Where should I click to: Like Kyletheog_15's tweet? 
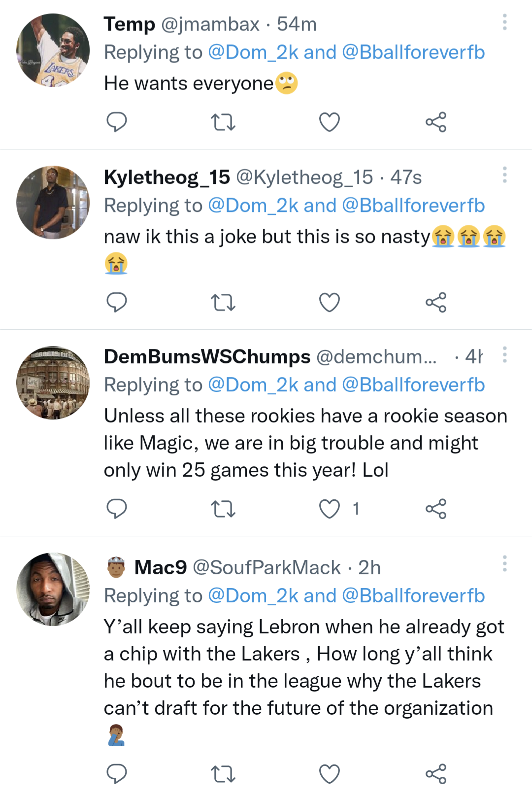pyautogui.click(x=329, y=302)
